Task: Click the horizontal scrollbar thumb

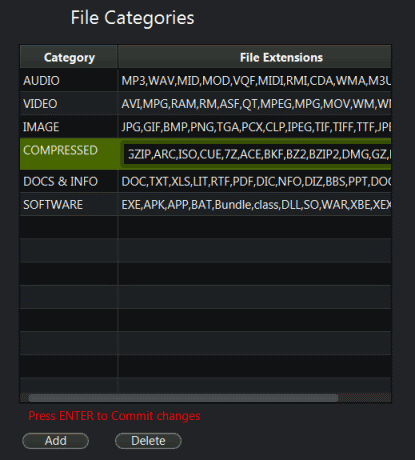Action: click(183, 398)
